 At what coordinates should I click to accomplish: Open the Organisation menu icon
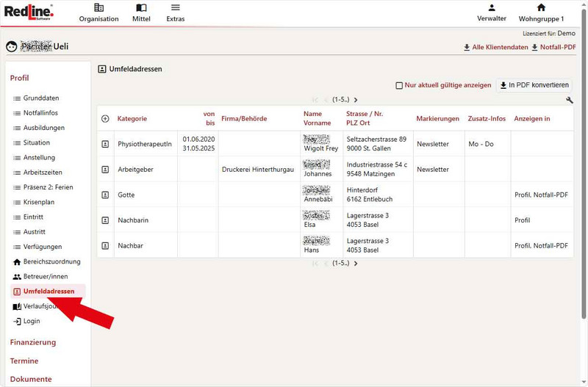point(98,8)
